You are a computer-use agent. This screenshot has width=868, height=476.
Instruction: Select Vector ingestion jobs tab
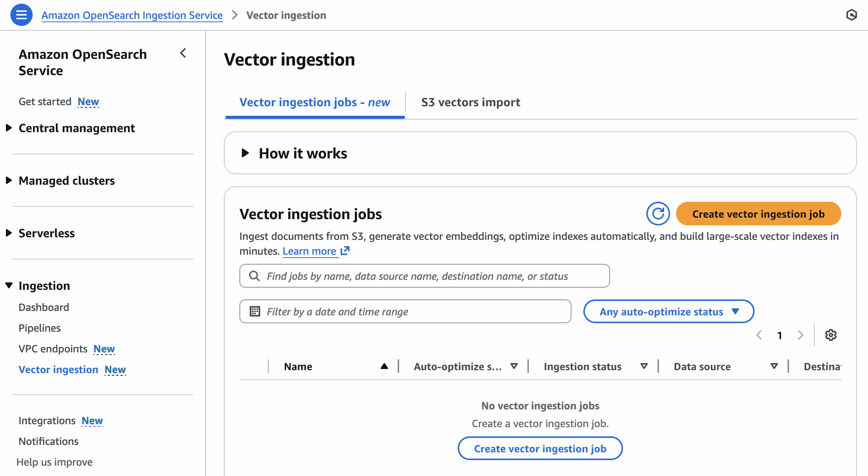coord(314,103)
